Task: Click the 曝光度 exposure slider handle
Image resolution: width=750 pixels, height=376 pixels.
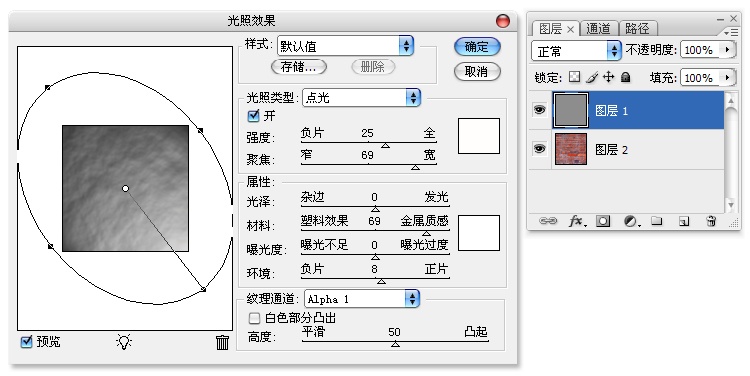Action: click(x=375, y=257)
